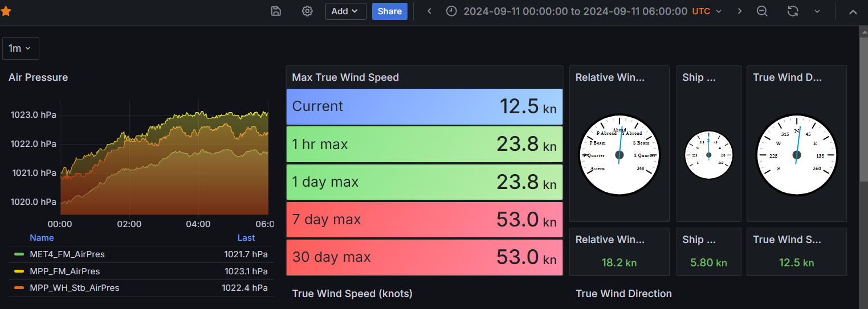Open the Add dropdown menu
The image size is (868, 309).
click(345, 11)
